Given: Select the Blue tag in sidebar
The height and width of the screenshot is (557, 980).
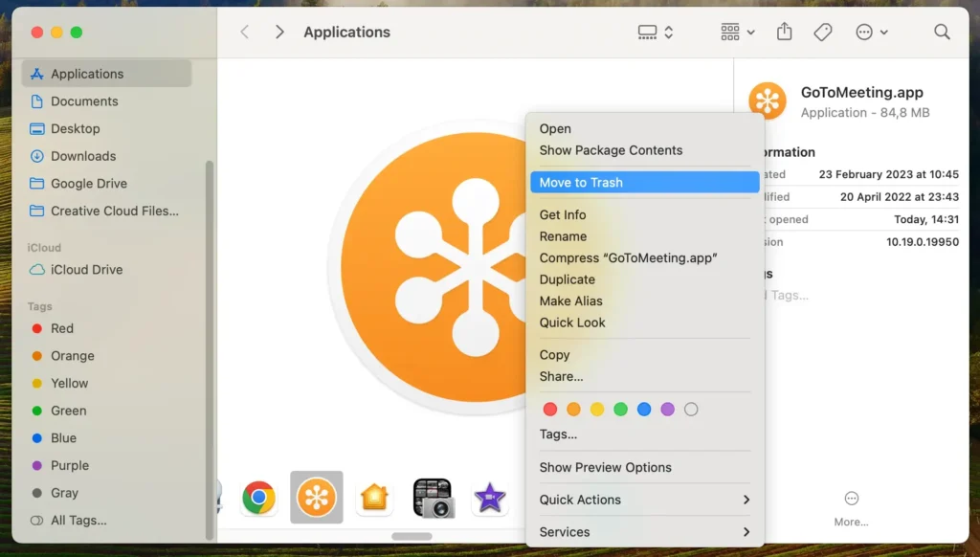Looking at the screenshot, I should pyautogui.click(x=107, y=439).
